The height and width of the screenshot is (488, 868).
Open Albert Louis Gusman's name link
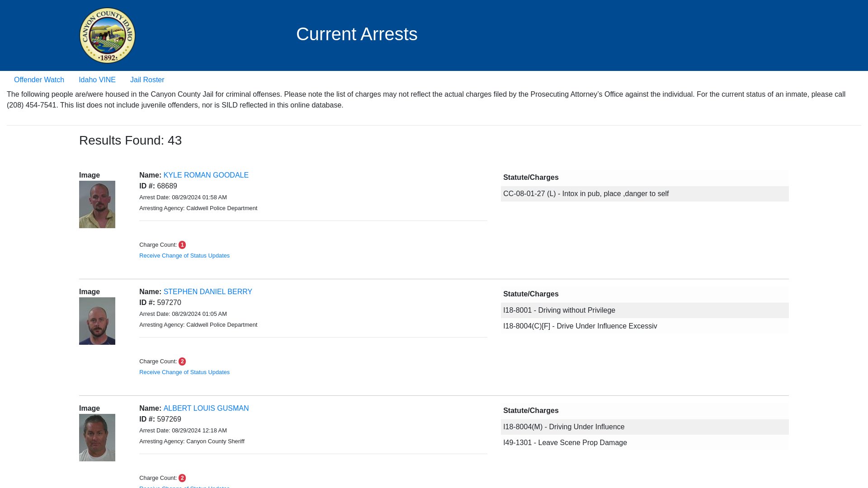coord(206,408)
